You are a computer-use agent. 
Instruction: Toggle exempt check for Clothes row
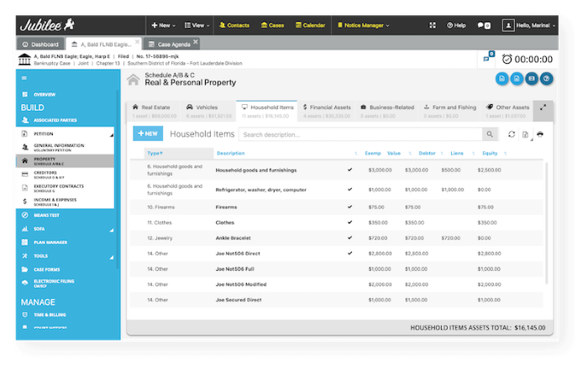350,222
